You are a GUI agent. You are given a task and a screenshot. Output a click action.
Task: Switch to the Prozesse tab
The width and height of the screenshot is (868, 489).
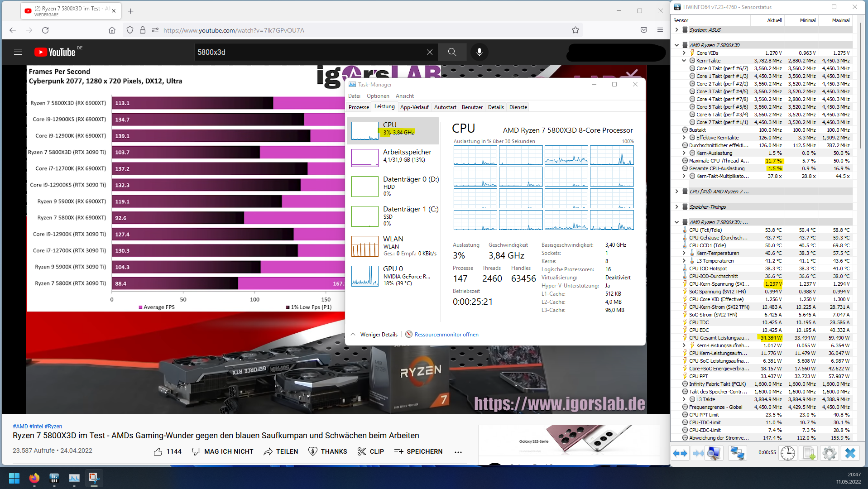pos(359,107)
